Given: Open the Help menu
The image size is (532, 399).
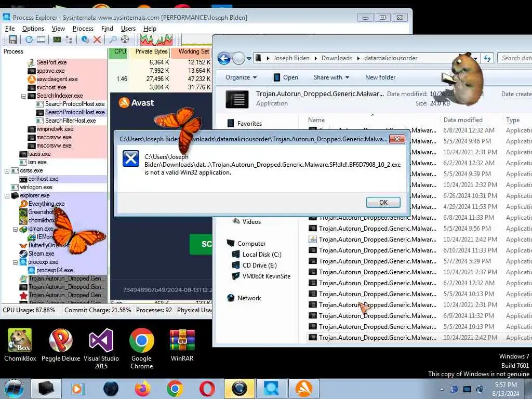Looking at the screenshot, I should click(x=150, y=29).
